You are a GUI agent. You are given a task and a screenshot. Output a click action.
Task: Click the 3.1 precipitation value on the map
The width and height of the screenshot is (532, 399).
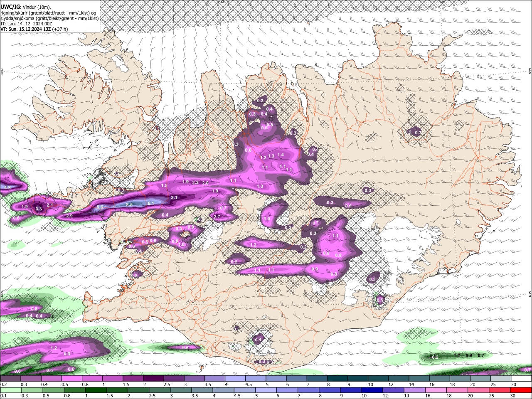coord(174,197)
